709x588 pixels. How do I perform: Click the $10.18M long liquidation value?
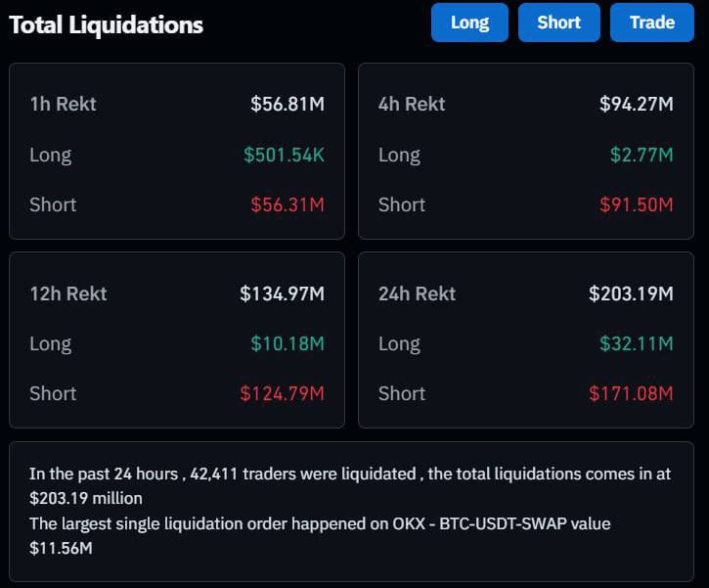(x=288, y=343)
